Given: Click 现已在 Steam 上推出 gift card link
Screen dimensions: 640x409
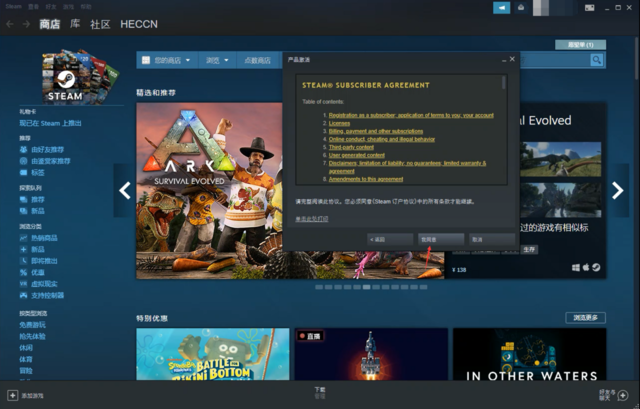Looking at the screenshot, I should 50,123.
